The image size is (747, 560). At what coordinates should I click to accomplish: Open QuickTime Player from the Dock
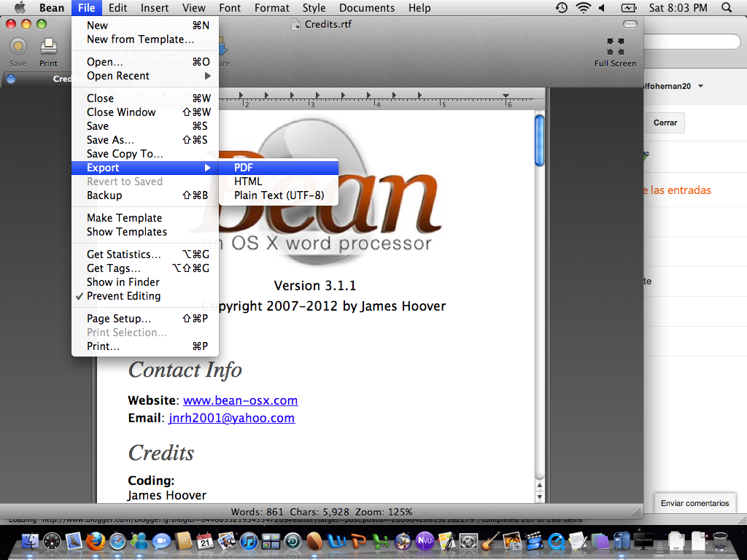tap(556, 542)
